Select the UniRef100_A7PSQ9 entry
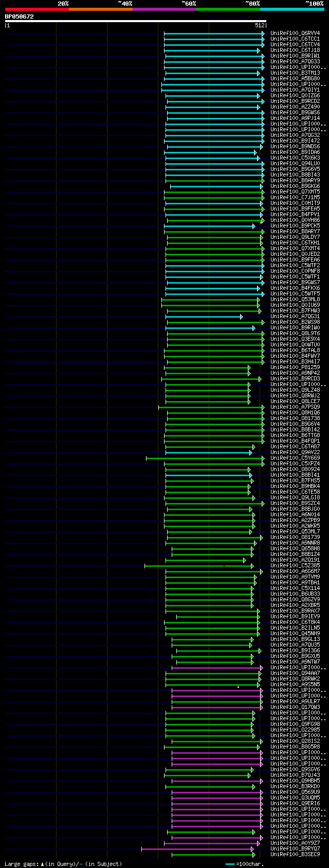This screenshot has width=329, height=868. pos(295,407)
